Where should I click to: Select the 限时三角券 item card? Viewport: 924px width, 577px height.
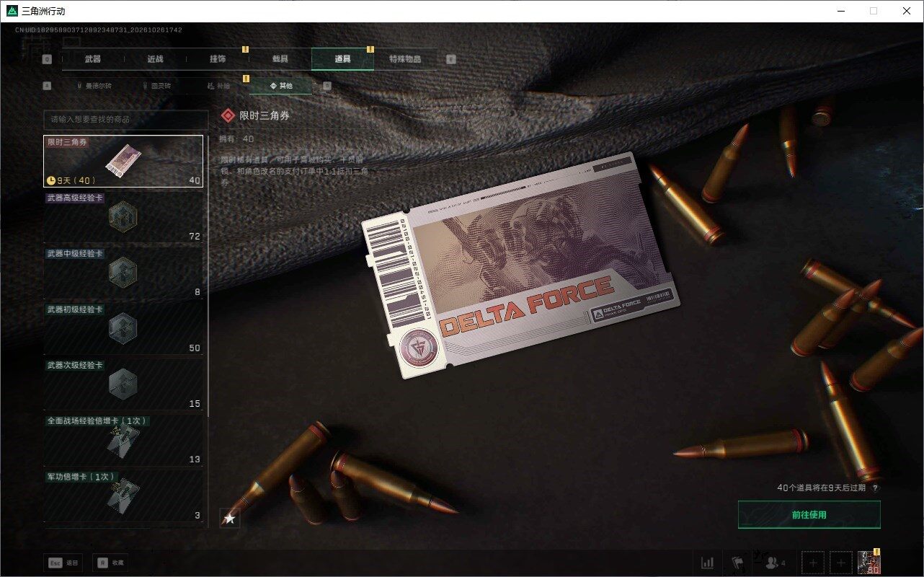[x=123, y=162]
